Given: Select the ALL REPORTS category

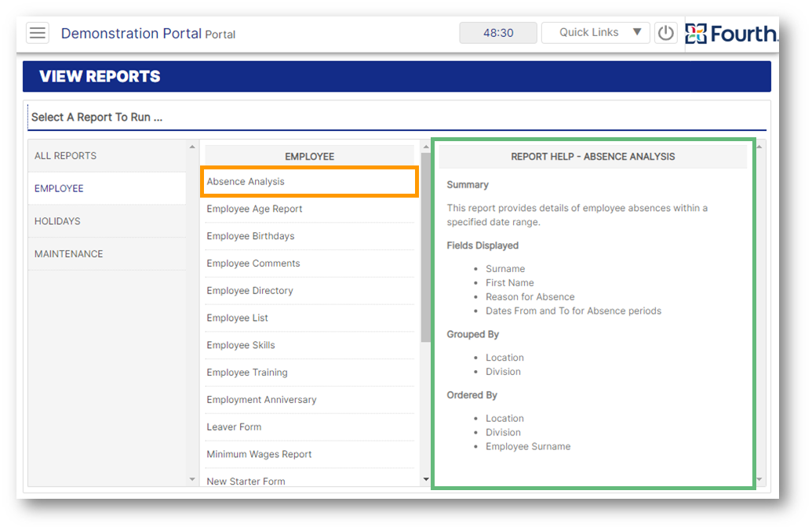Looking at the screenshot, I should pyautogui.click(x=107, y=156).
